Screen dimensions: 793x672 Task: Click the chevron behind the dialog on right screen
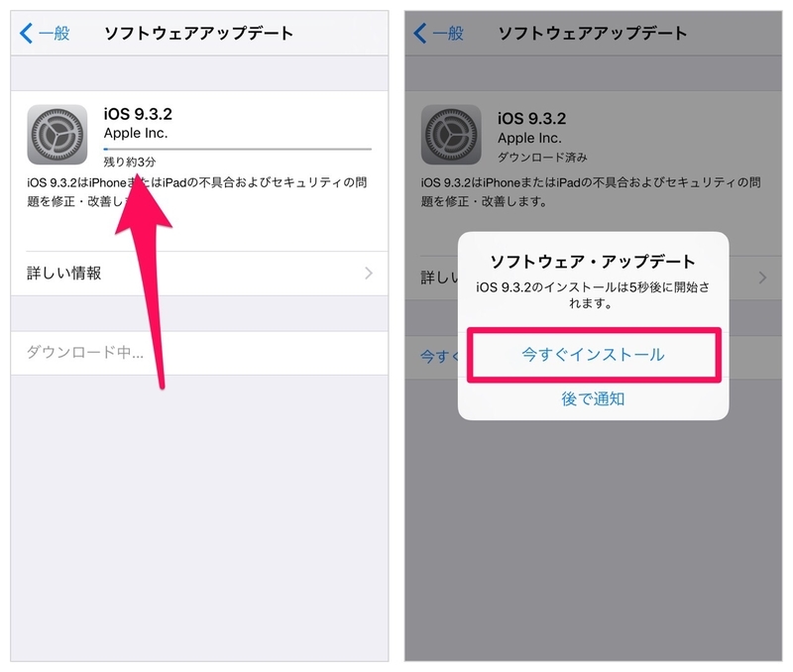coord(762,278)
